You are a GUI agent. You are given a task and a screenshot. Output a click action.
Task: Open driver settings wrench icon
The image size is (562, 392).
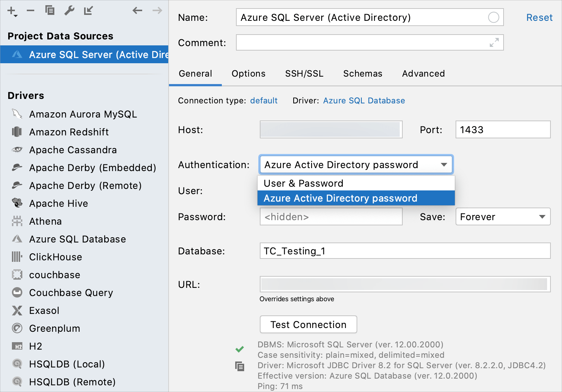(69, 10)
